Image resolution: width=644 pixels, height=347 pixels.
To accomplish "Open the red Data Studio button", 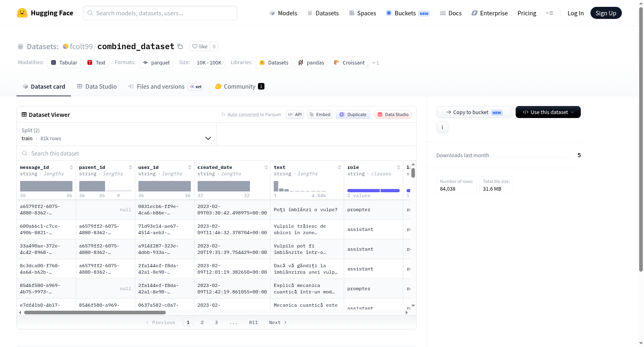I will pyautogui.click(x=393, y=114).
